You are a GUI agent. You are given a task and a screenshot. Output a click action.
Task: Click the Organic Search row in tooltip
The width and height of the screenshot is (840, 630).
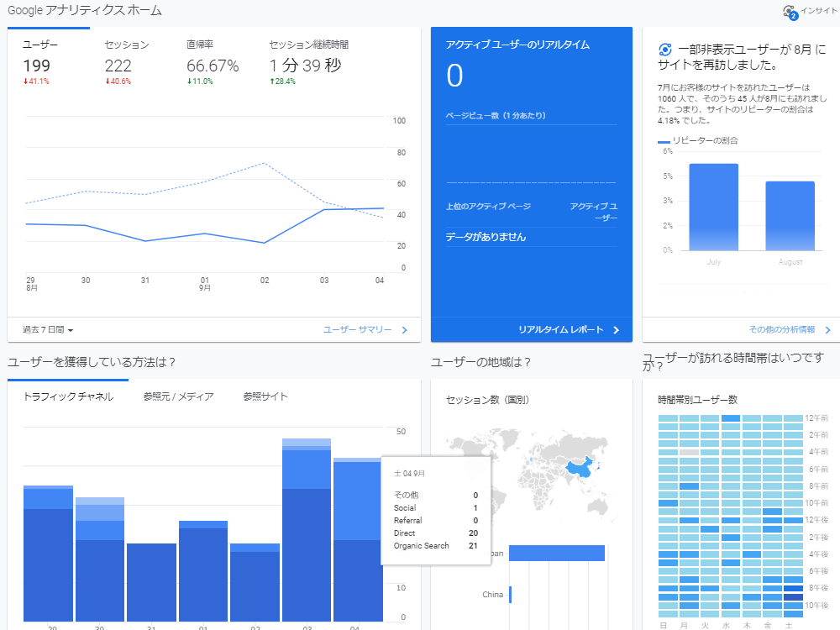point(435,546)
